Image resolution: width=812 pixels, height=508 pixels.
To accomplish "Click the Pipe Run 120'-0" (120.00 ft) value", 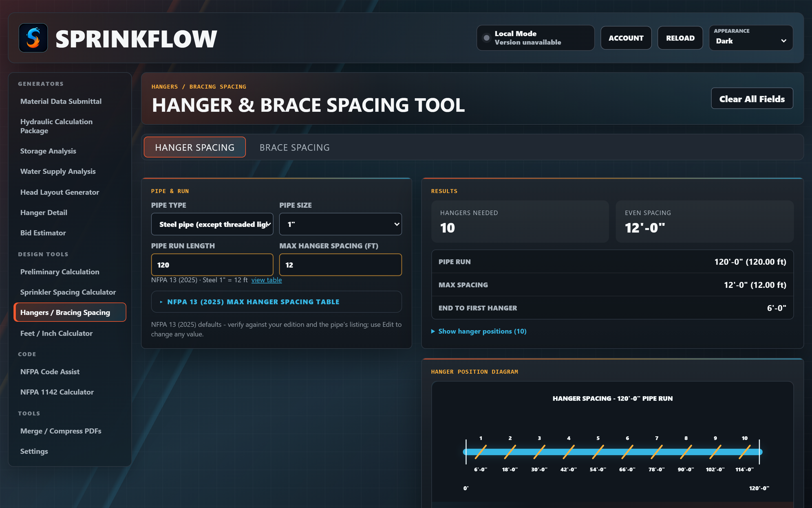I will pos(750,262).
